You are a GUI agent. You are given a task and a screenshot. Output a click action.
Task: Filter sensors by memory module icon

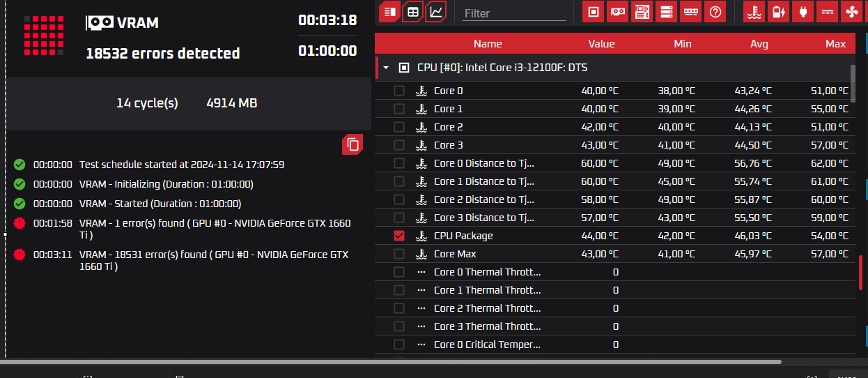691,12
